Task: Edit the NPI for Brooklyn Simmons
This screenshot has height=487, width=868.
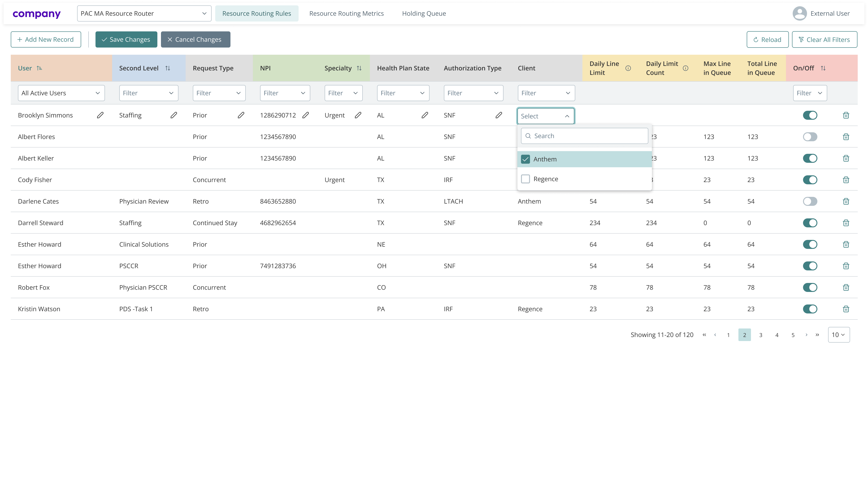Action: coord(305,115)
